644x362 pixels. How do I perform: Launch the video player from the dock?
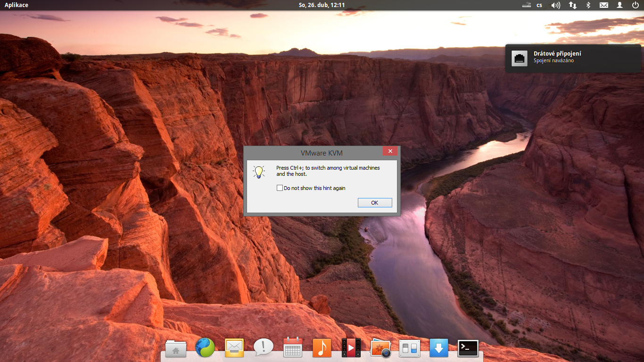click(x=351, y=347)
